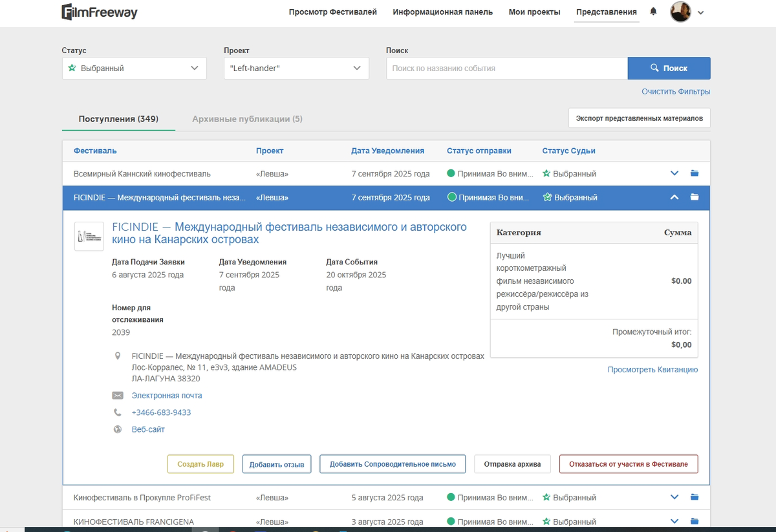
Task: Click the FilmFreeway logo
Action: click(x=100, y=12)
